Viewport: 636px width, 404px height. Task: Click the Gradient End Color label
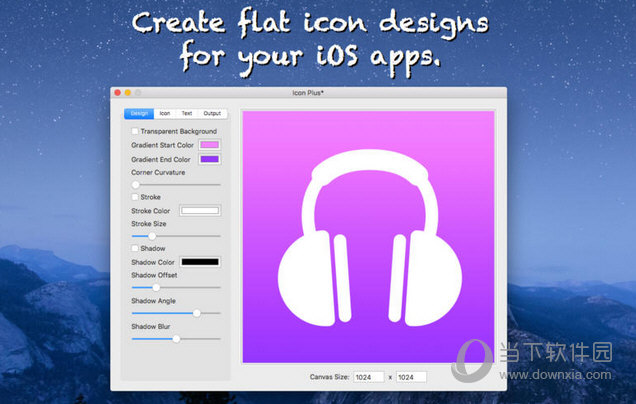click(161, 160)
